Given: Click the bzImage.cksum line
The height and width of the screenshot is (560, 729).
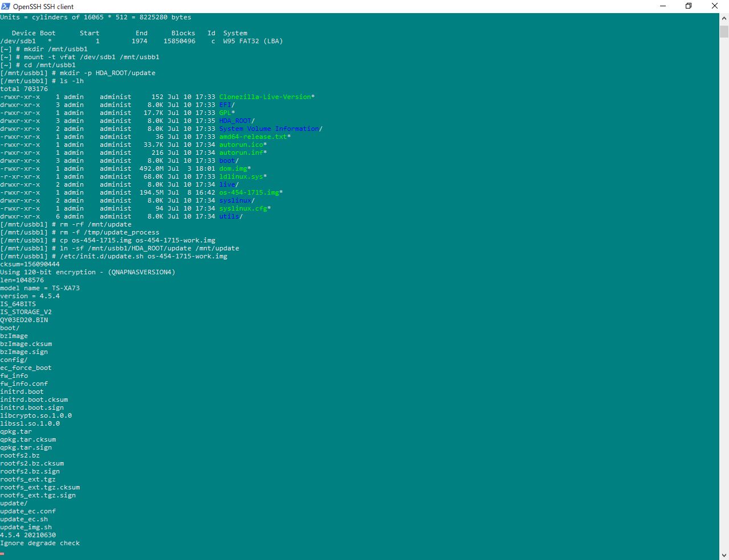Looking at the screenshot, I should tap(26, 344).
